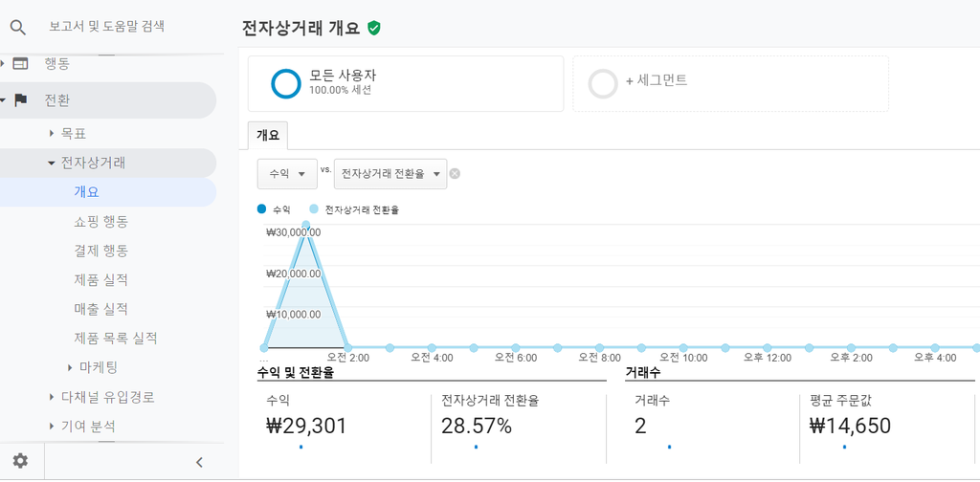The height and width of the screenshot is (482, 980).
Task: Click the search magnifier icon
Action: [18, 28]
